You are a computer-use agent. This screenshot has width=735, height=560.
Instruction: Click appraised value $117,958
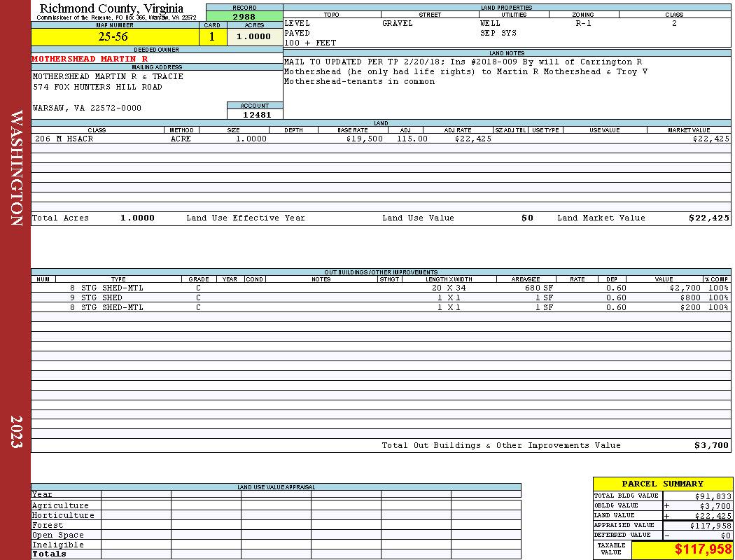[x=710, y=526]
